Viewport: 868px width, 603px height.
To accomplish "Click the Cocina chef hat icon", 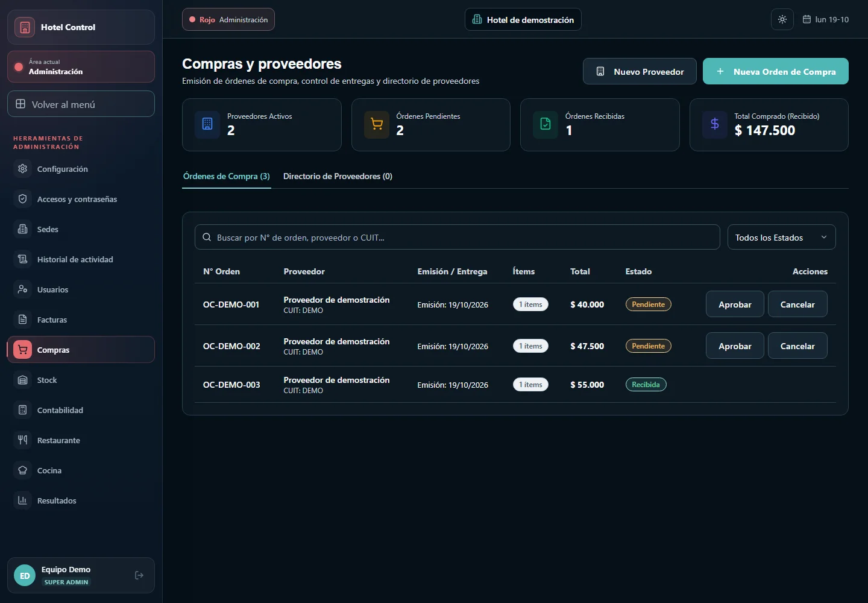I will click(x=22, y=470).
